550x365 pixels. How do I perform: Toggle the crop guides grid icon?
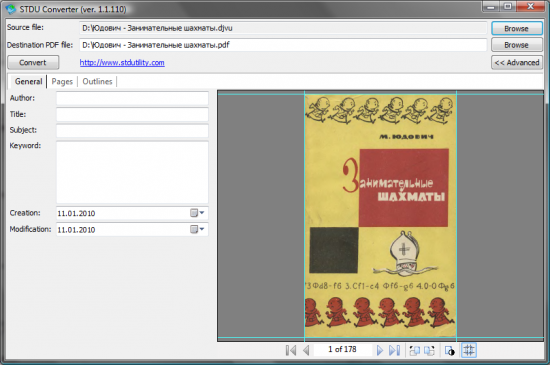coord(469,350)
